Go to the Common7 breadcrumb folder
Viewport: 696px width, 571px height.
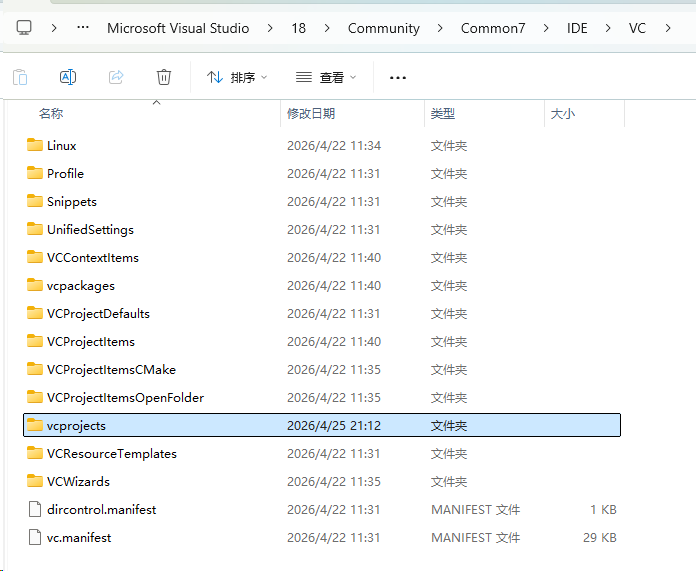493,28
